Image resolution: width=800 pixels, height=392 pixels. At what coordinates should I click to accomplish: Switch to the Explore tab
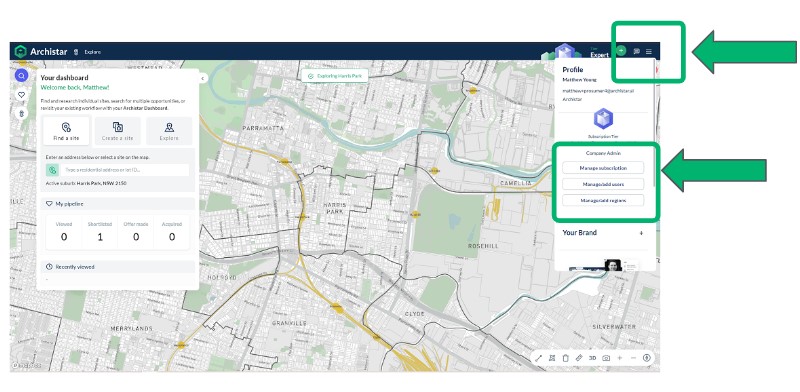click(169, 131)
